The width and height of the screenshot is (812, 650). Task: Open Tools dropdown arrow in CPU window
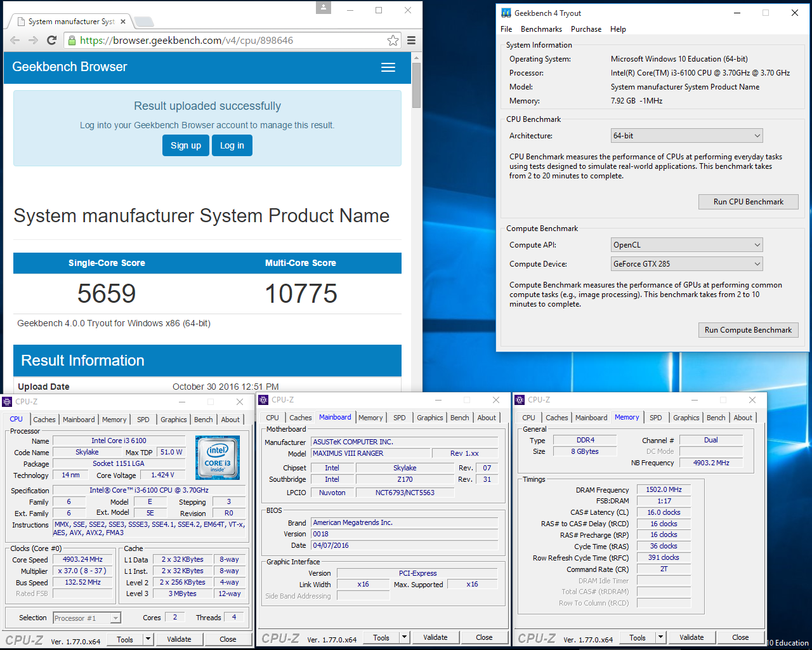coord(148,639)
